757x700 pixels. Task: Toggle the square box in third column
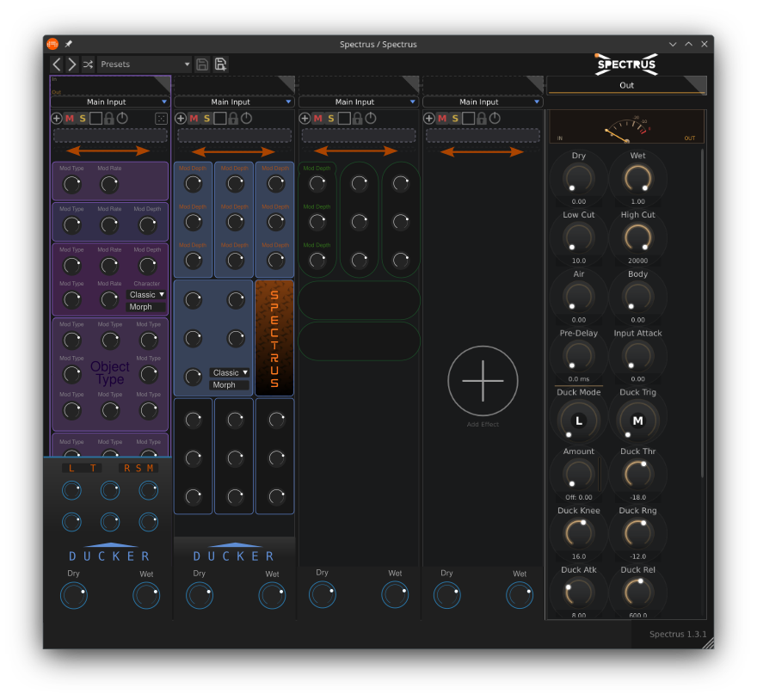click(344, 119)
